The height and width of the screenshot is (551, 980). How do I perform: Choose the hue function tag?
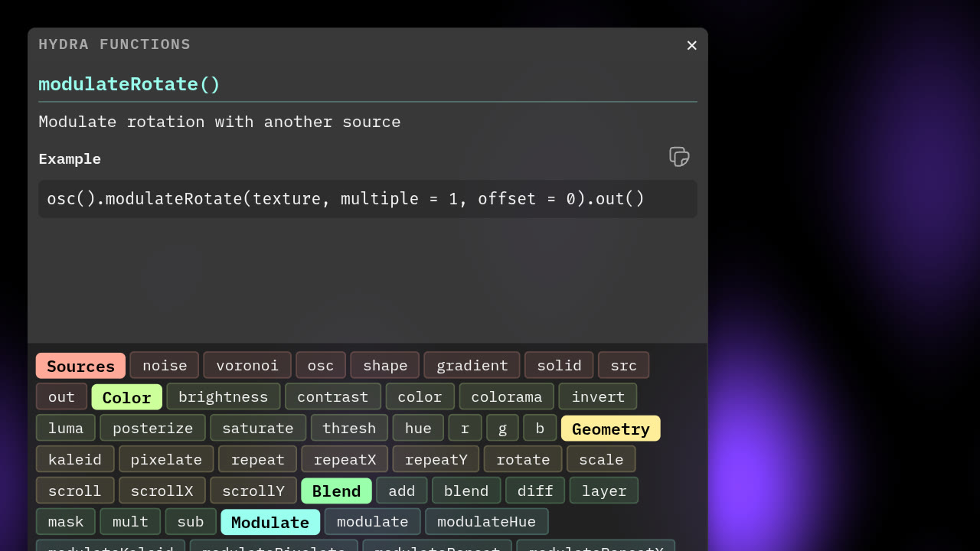click(418, 428)
